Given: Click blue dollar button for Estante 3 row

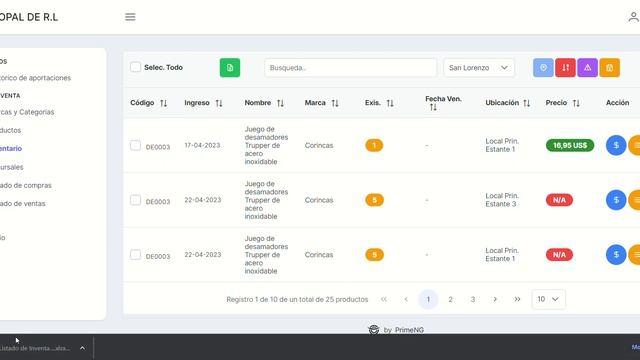Looking at the screenshot, I should (616, 200).
